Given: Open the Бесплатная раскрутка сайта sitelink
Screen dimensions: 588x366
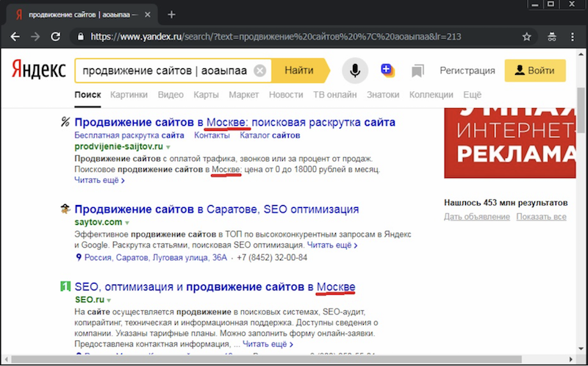Looking at the screenshot, I should [129, 135].
